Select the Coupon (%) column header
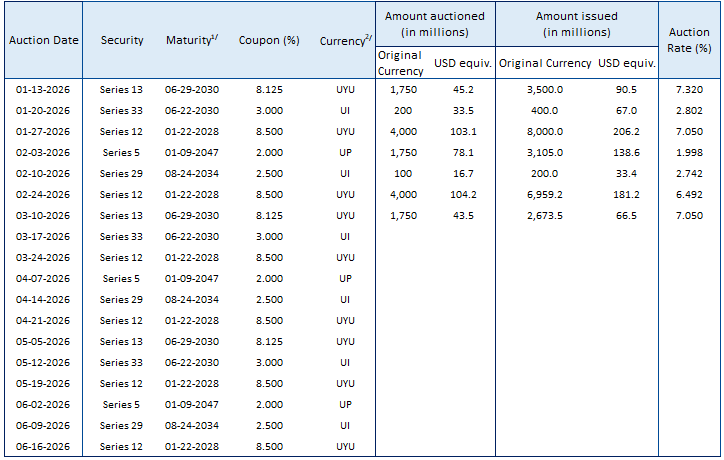 269,40
